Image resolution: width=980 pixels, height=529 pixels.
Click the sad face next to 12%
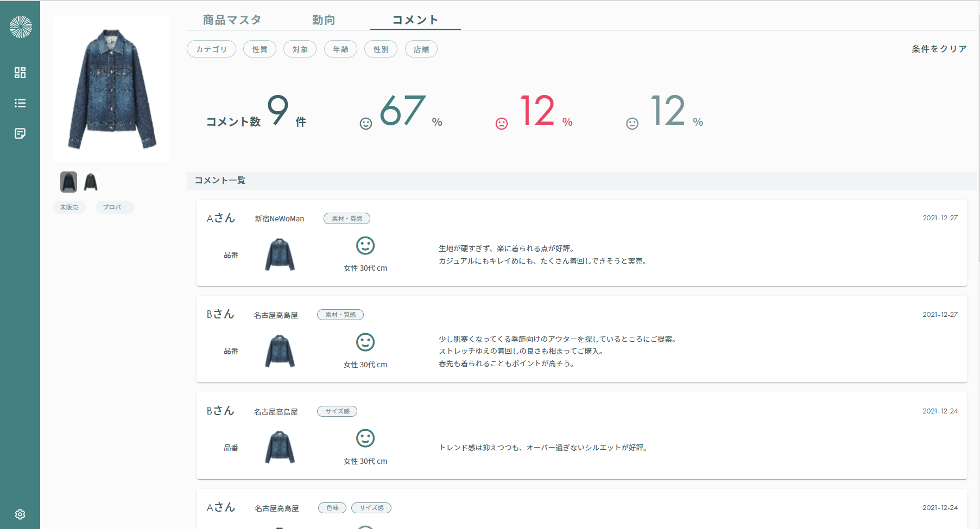click(501, 123)
